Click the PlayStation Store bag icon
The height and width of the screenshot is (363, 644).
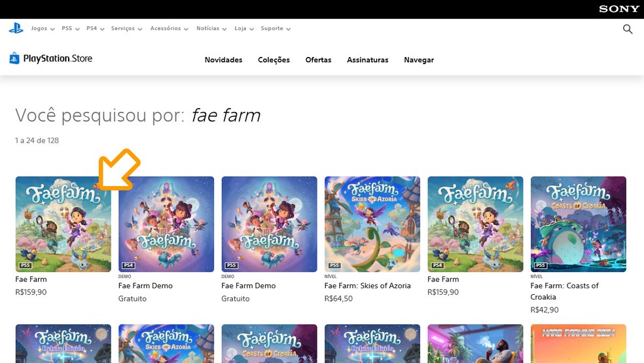[x=14, y=58]
